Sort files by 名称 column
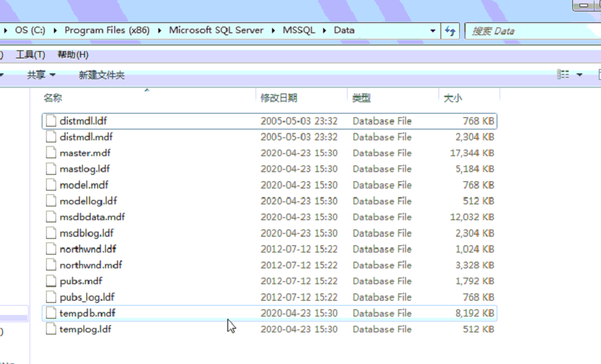601x364 pixels. 53,98
